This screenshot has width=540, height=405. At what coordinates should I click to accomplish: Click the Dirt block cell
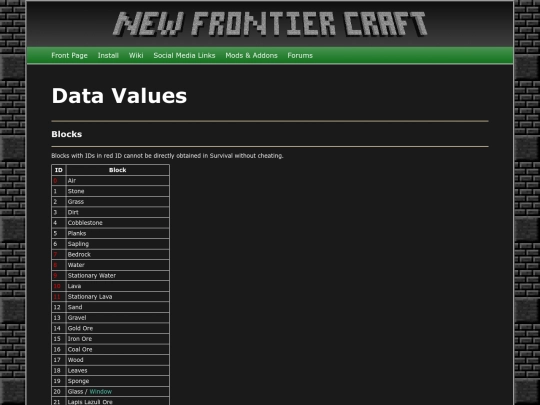(x=117, y=212)
